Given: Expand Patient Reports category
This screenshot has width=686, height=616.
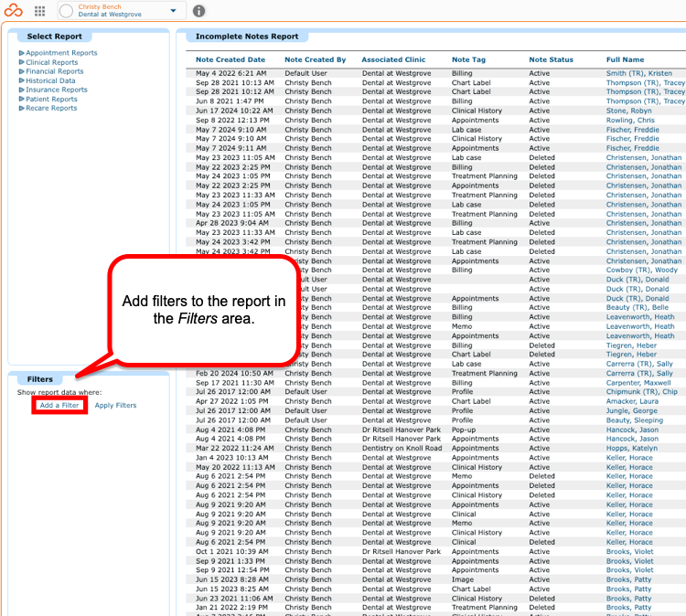Looking at the screenshot, I should 48,100.
